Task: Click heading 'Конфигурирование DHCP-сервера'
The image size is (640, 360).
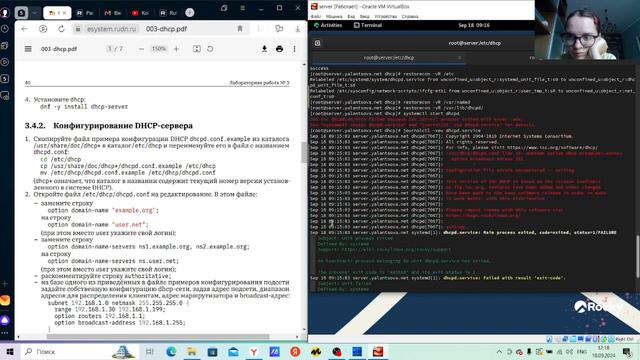Action: point(123,126)
